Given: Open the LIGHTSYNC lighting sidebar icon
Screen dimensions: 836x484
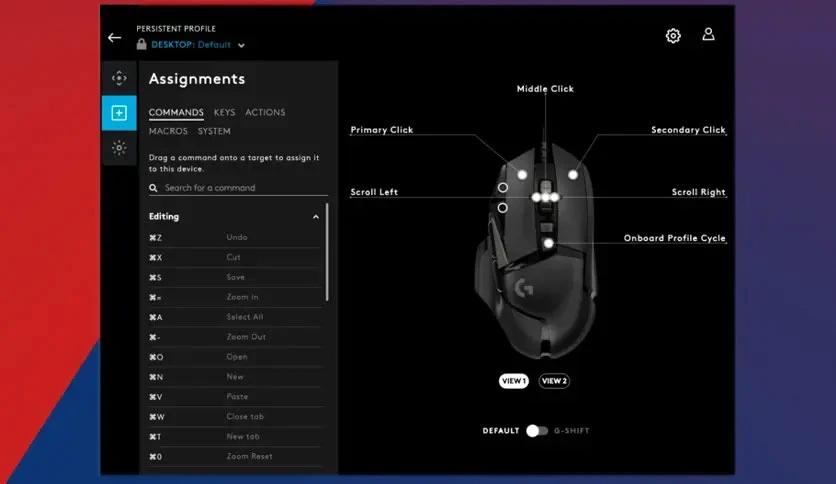Looking at the screenshot, I should [119, 148].
